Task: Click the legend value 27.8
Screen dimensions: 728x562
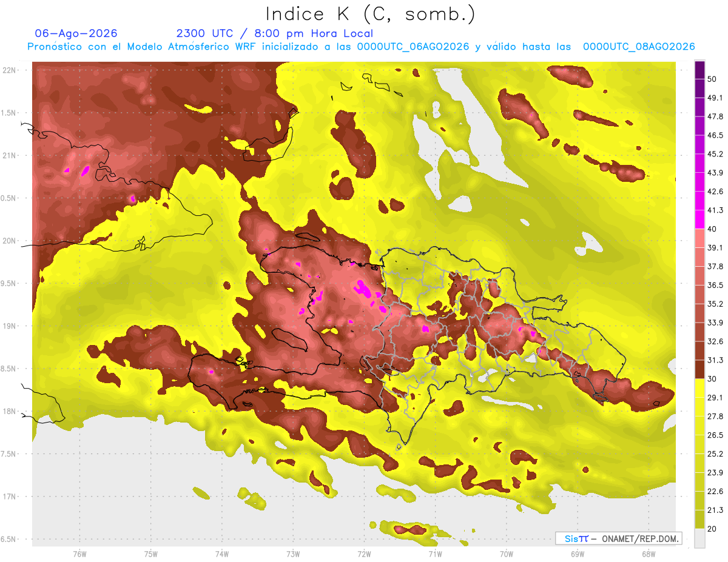Action: click(x=715, y=416)
